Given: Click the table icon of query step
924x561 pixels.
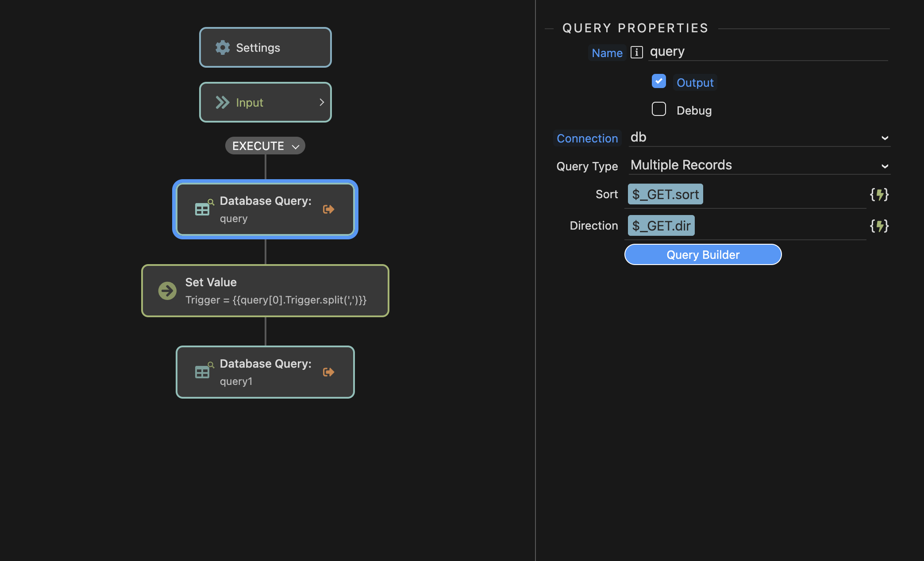Looking at the screenshot, I should 204,208.
